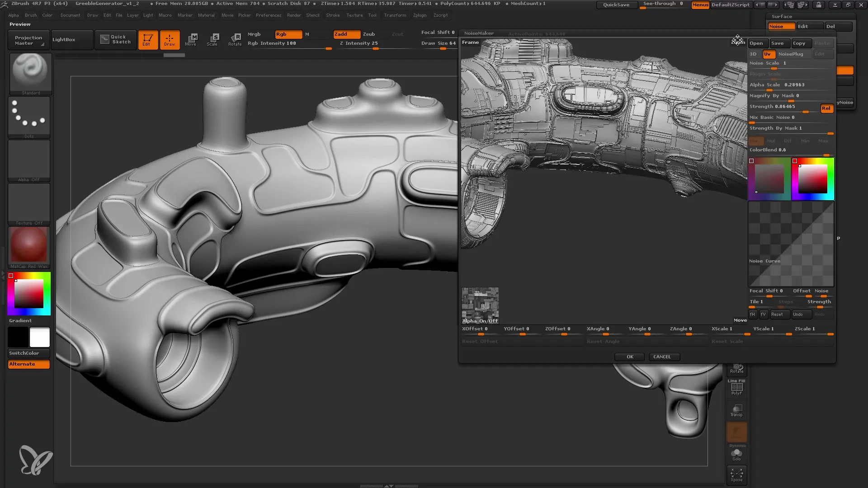Image resolution: width=868 pixels, height=488 pixels.
Task: Click the NoisePlug tab option
Action: pyautogui.click(x=791, y=54)
